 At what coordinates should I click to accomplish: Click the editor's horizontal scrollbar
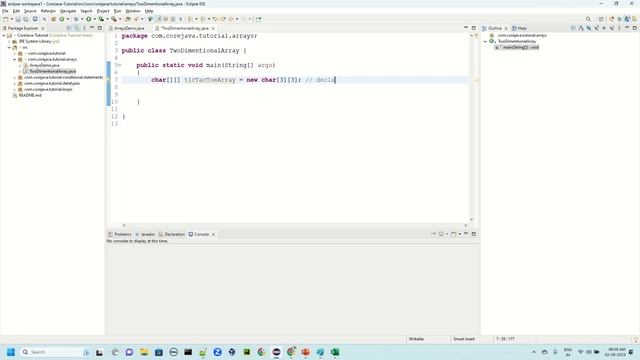[x=295, y=225]
